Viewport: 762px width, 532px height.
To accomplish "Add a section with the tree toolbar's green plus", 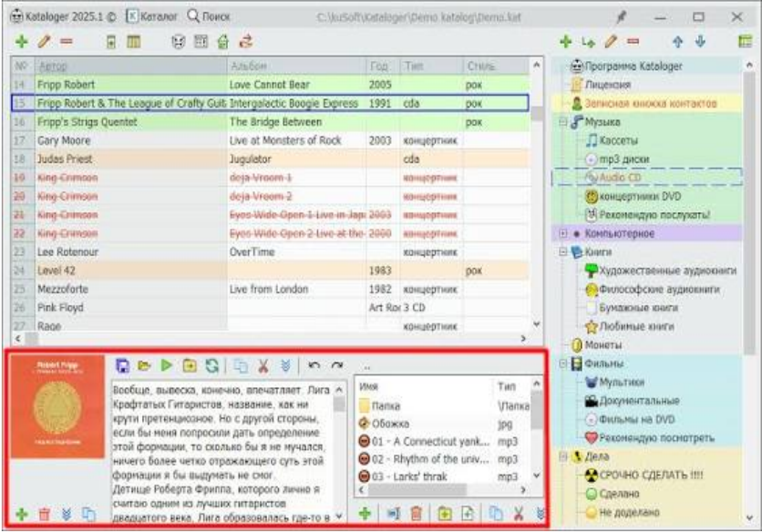I will click(x=565, y=42).
